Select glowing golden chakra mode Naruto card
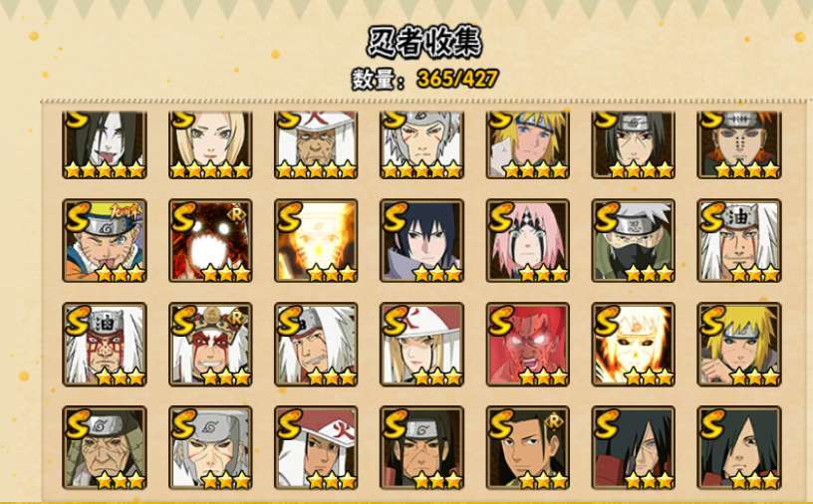The image size is (813, 504). pos(316,241)
